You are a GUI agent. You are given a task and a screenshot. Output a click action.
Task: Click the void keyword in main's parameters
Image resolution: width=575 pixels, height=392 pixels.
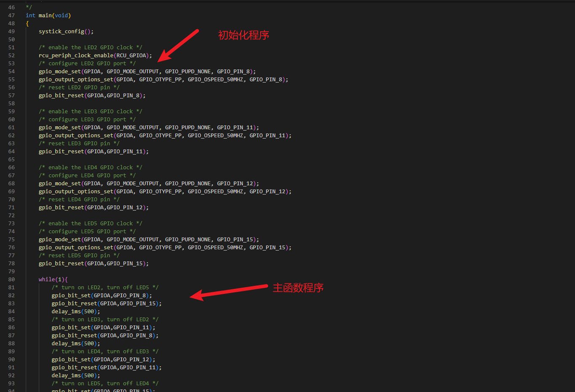point(62,16)
